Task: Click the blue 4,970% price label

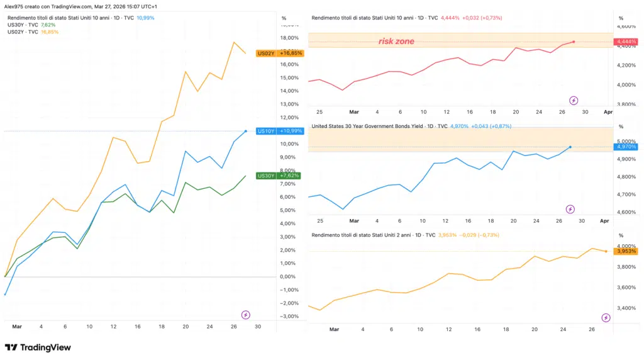Action: click(x=626, y=147)
